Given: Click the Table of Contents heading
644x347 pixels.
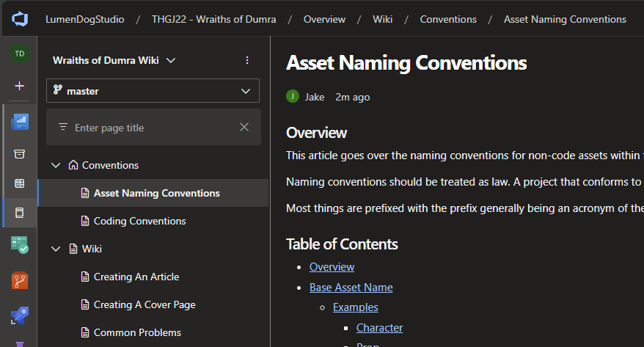Looking at the screenshot, I should click(x=342, y=244).
